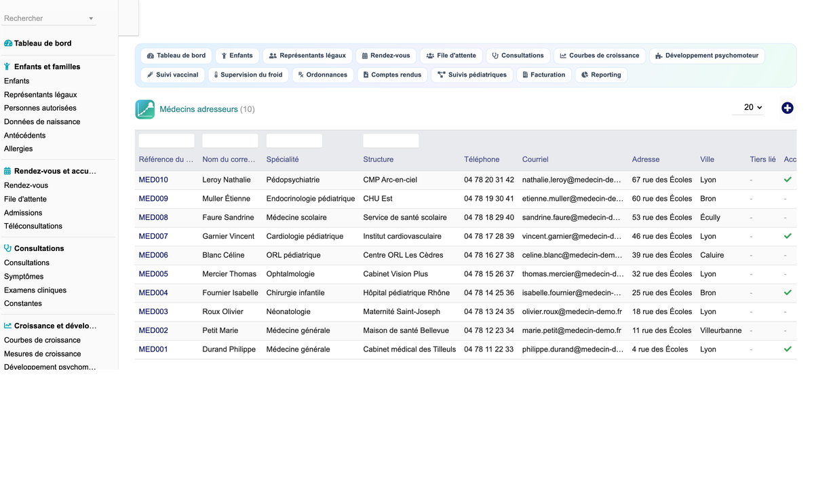Open Facturation toolbar button
Image resolution: width=814 pixels, height=504 pixels.
pyautogui.click(x=544, y=75)
